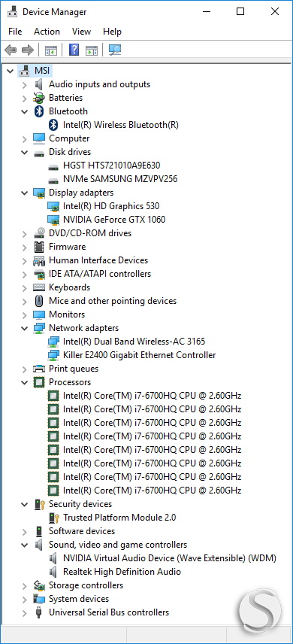Expand the Universal Serial Bus controllers node

[25, 613]
